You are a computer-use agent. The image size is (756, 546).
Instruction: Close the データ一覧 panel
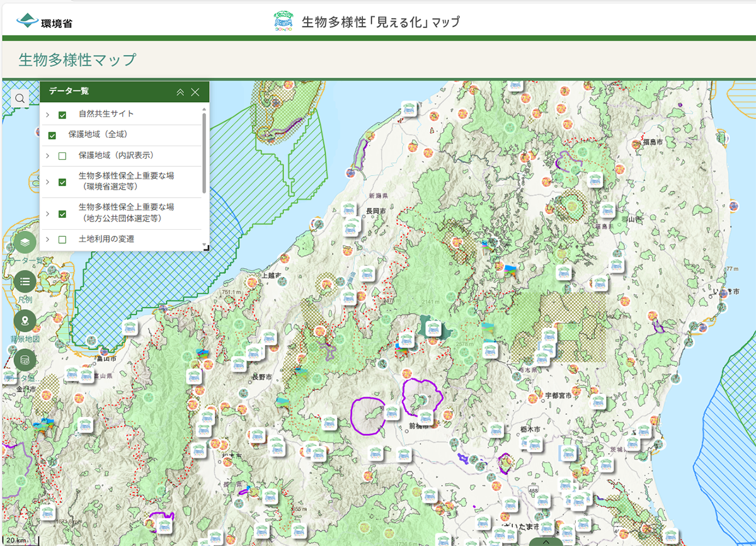pyautogui.click(x=195, y=92)
